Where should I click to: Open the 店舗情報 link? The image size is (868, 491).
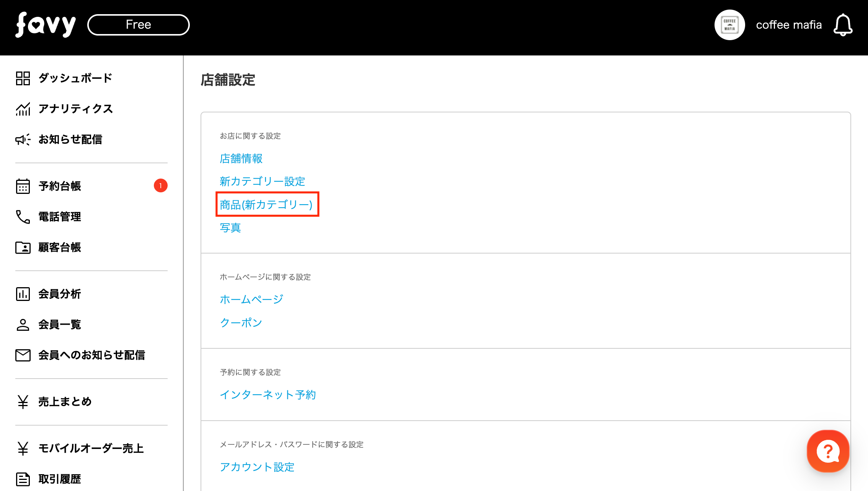coord(241,159)
